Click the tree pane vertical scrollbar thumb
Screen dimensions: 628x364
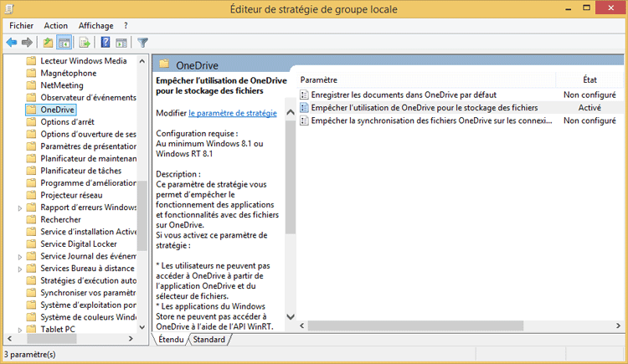142,218
